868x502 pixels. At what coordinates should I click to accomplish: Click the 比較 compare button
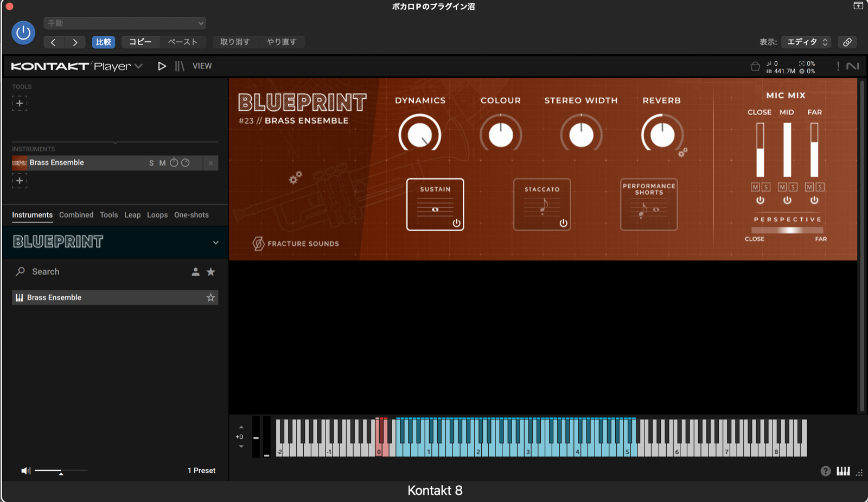[x=103, y=42]
